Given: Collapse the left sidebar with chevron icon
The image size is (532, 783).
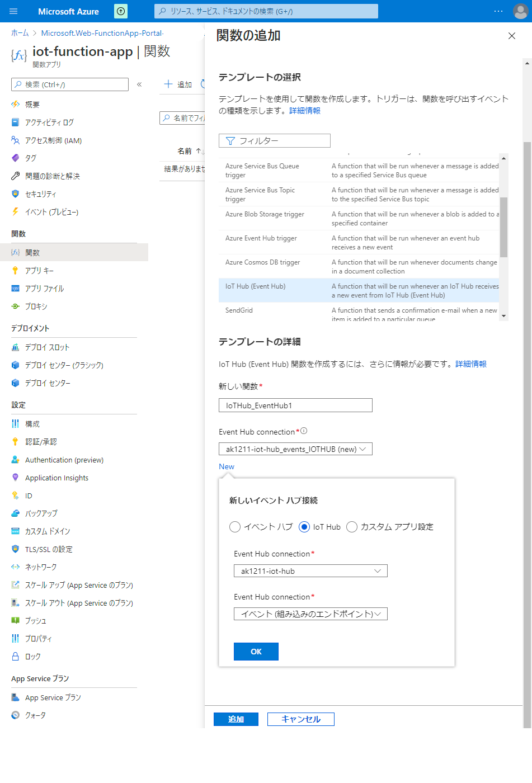Looking at the screenshot, I should tap(139, 84).
